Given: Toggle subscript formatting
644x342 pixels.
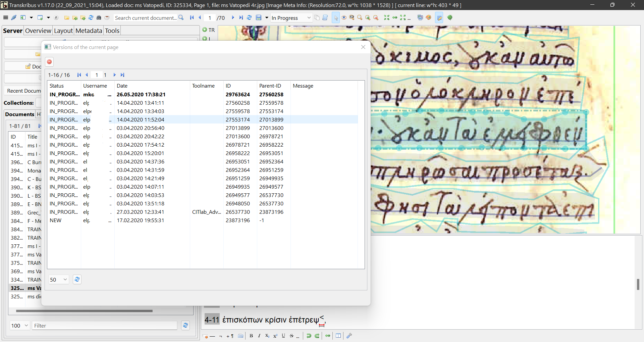Looking at the screenshot, I should coord(267,336).
